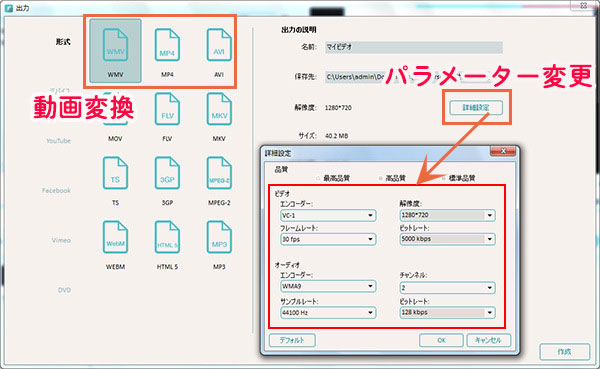The width and height of the screenshot is (600, 369).
Task: Switch to the Facebook output tab
Action: tap(56, 190)
